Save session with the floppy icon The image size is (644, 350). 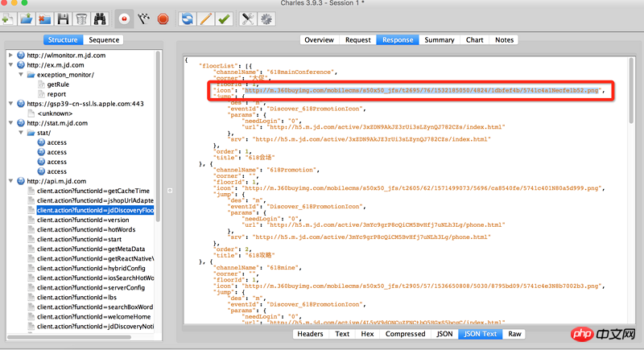pos(63,19)
